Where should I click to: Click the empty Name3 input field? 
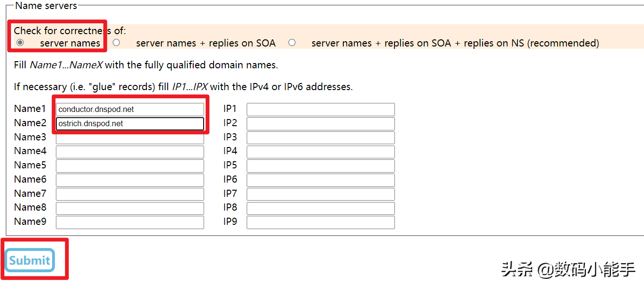tap(130, 138)
